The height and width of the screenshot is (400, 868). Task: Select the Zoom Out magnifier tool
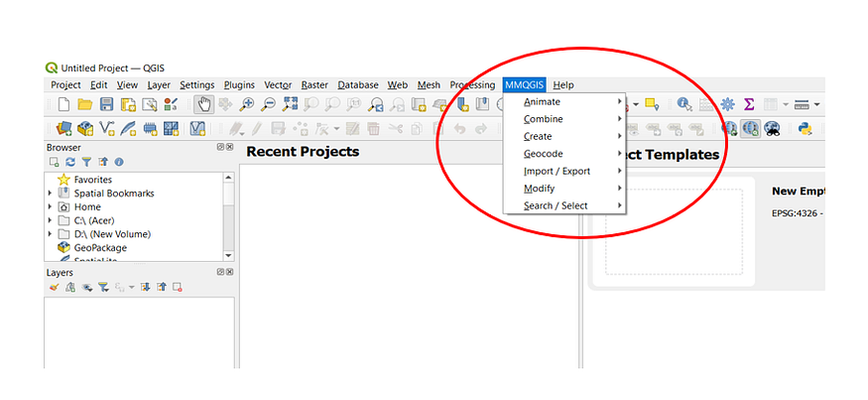(268, 104)
